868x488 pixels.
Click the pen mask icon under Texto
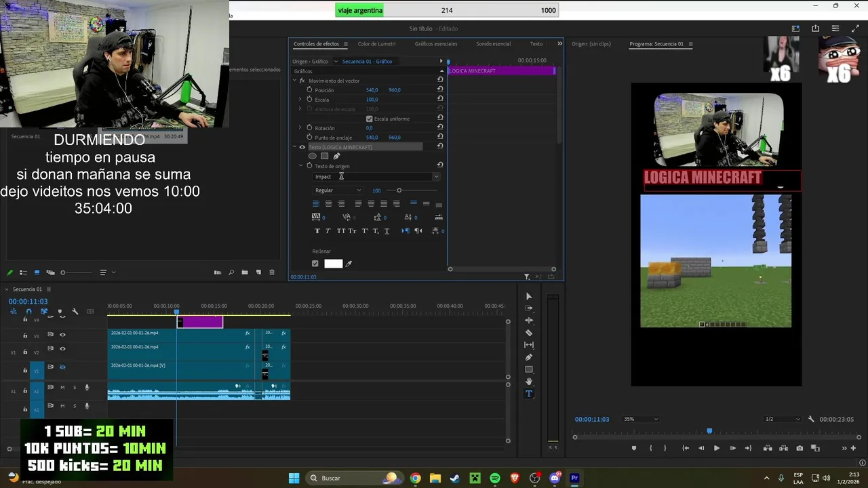click(336, 157)
